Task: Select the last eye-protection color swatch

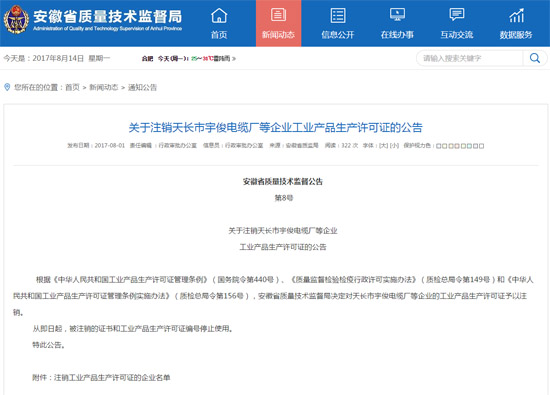Action: 482,146
